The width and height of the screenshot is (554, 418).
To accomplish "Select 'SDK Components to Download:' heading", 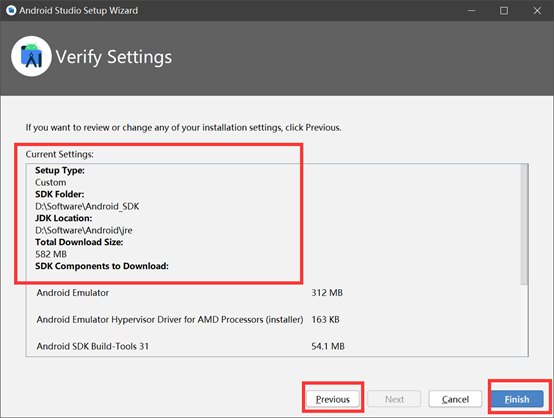I will click(x=102, y=266).
